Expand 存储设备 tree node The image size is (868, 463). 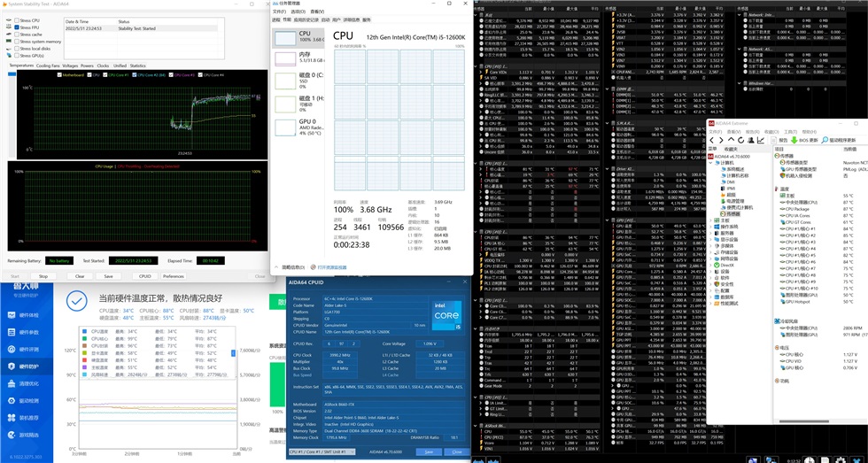(x=710, y=252)
